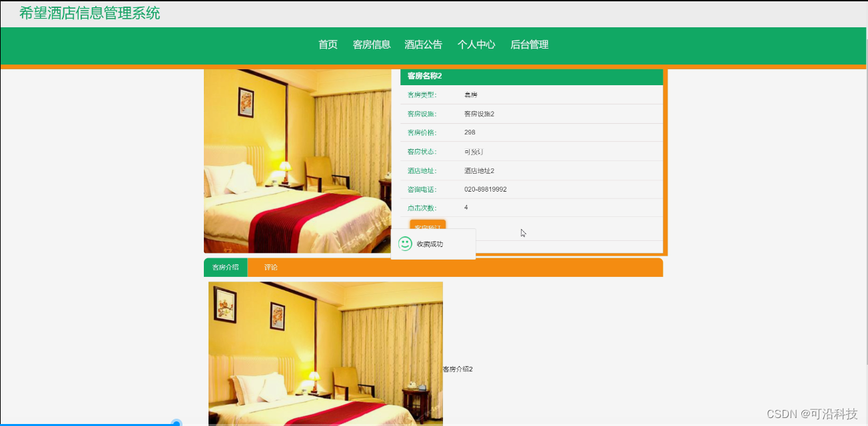
Task: Click the room image in the introduction section
Action: point(325,353)
